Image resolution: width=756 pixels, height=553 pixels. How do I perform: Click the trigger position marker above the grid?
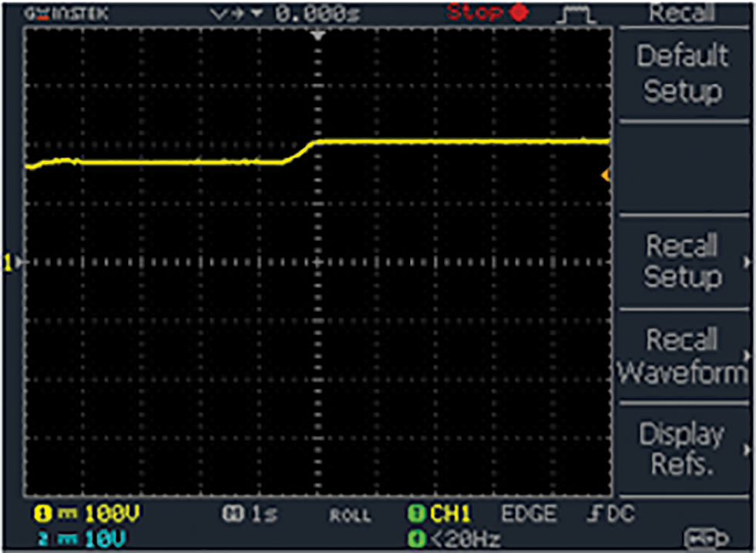tap(318, 35)
